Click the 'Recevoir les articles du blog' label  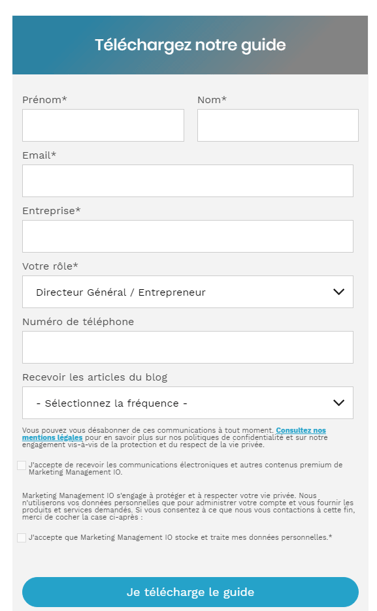pos(95,377)
